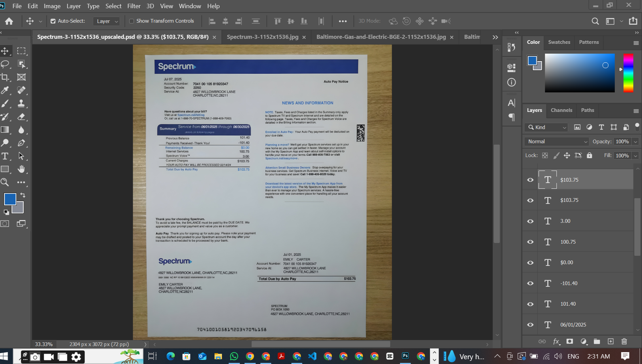Select the Crop tool
Image resolution: width=642 pixels, height=364 pixels.
pyautogui.click(x=5, y=77)
